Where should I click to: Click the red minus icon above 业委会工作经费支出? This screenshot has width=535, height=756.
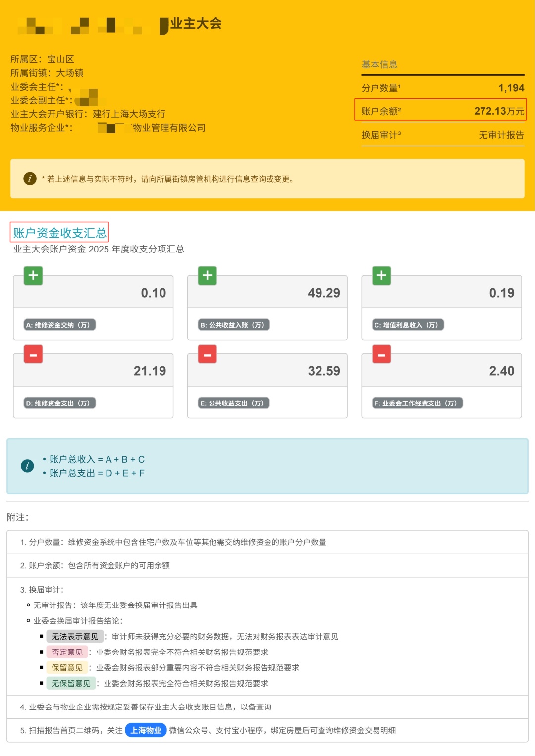click(x=381, y=354)
